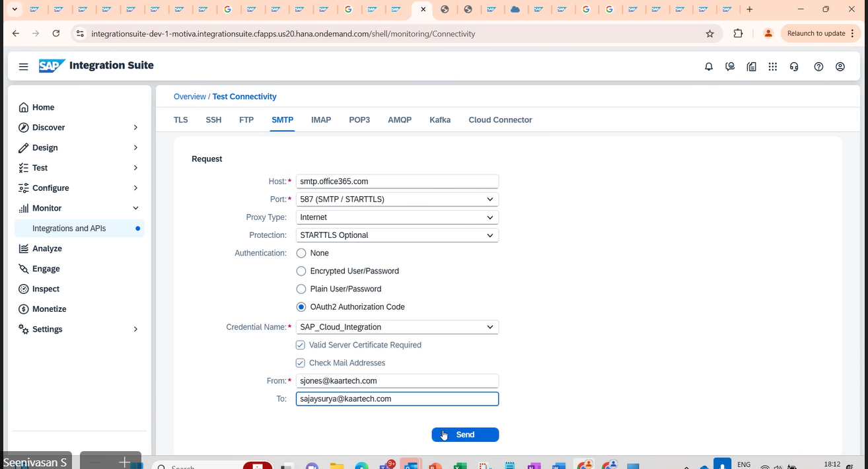Click the Discover compass icon
The image size is (868, 469).
(x=24, y=127)
